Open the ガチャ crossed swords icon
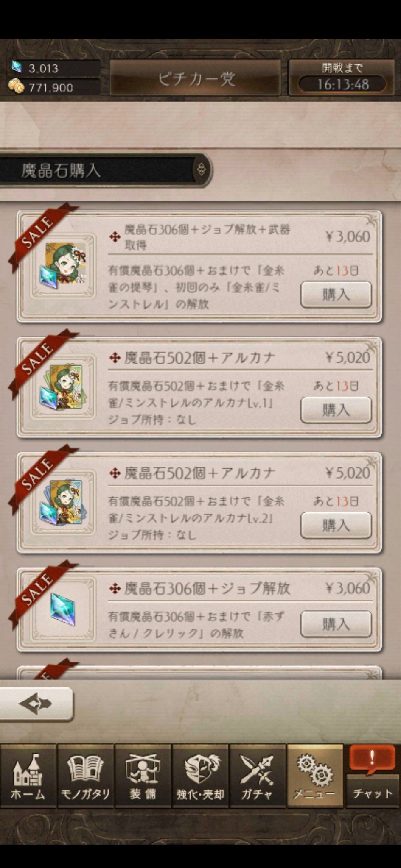401x868 pixels. point(257,776)
